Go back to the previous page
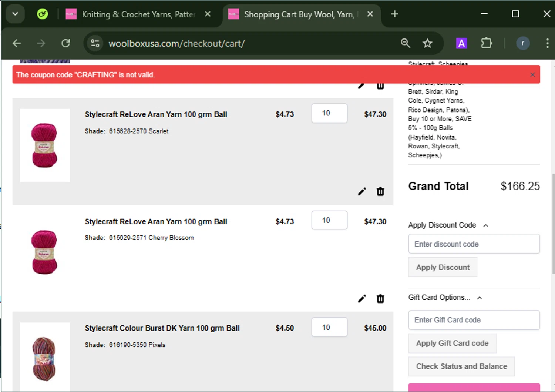 point(17,43)
